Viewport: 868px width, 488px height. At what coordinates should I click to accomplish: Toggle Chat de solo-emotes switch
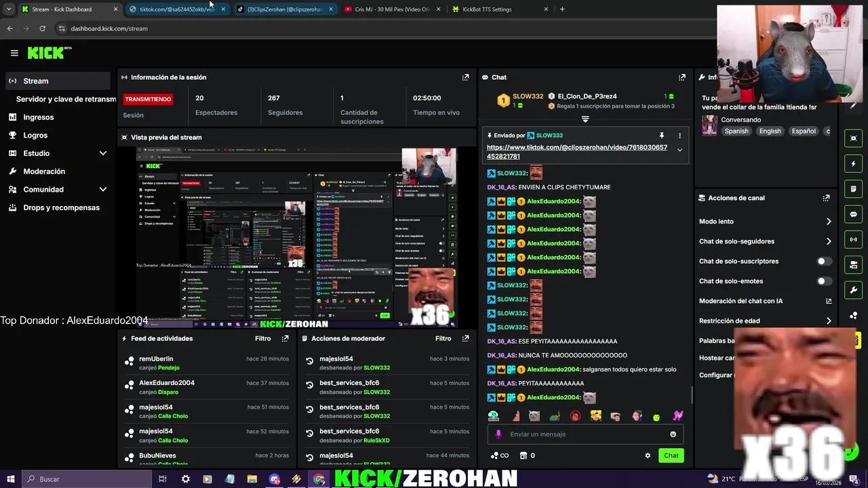pyautogui.click(x=824, y=281)
